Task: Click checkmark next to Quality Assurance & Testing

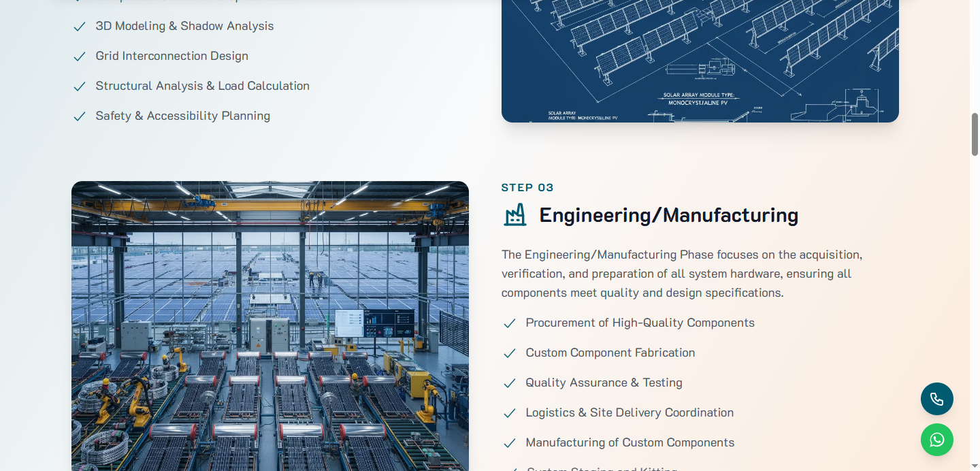Action: pyautogui.click(x=510, y=383)
